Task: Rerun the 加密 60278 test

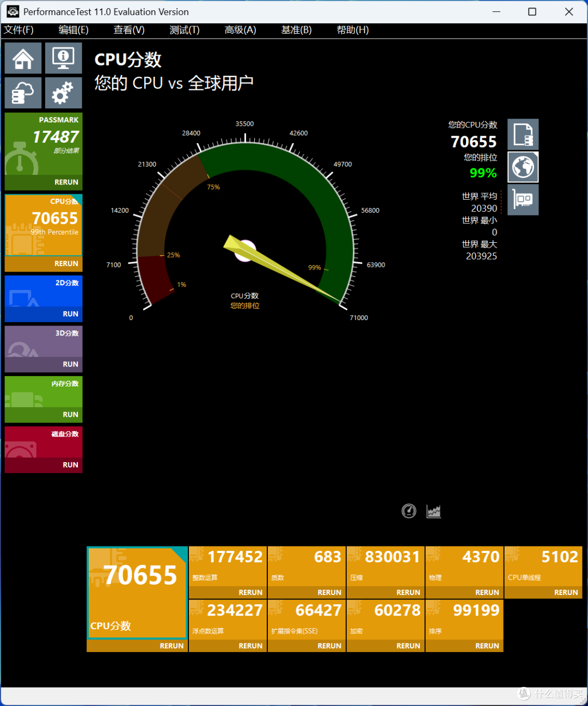Action: click(x=386, y=646)
